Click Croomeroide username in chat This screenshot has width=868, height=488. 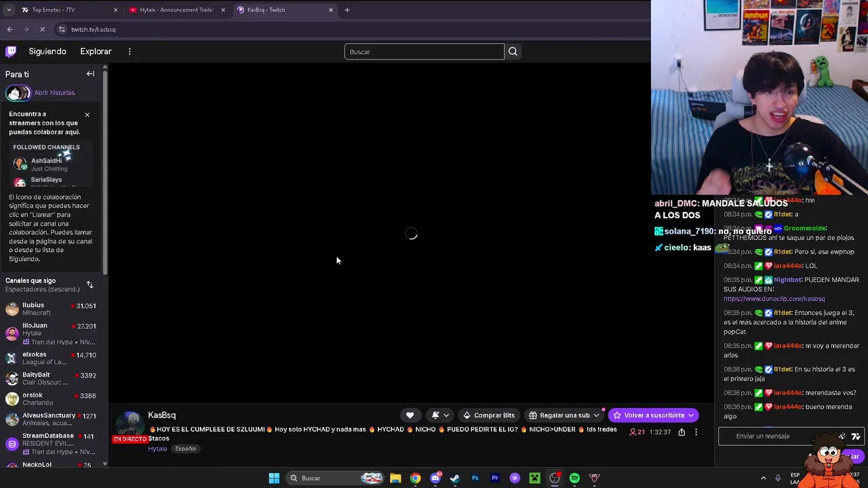click(804, 228)
